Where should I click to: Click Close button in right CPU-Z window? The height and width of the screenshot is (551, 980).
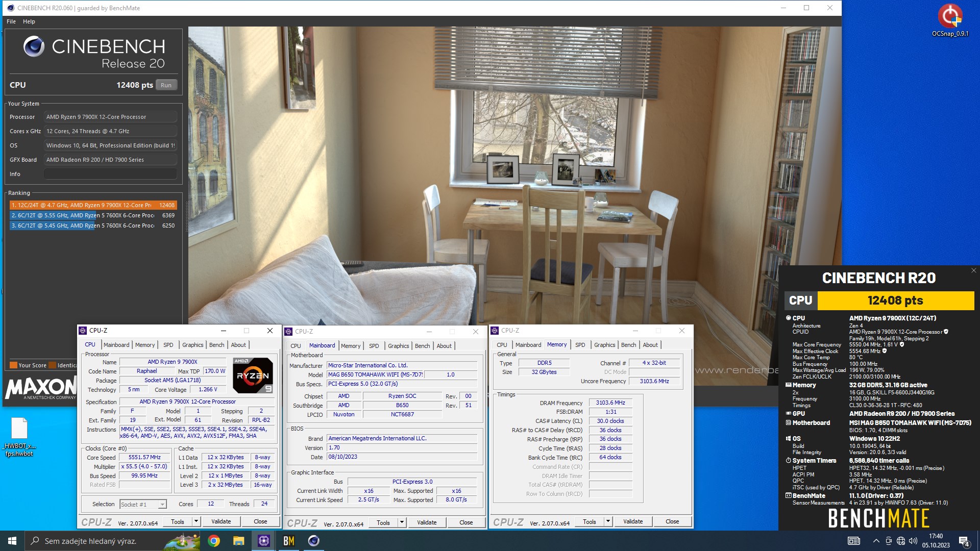672,521
